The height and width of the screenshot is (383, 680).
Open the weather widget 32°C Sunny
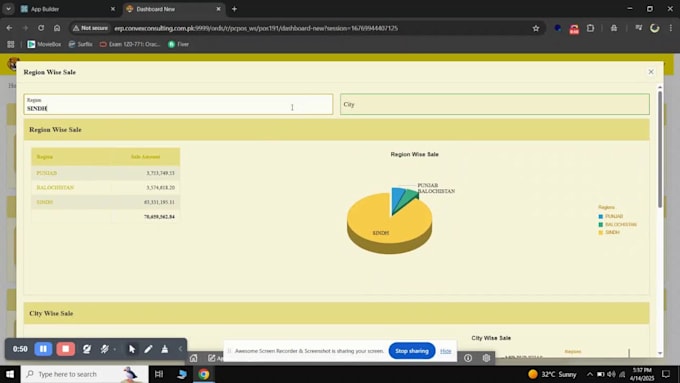click(x=552, y=374)
